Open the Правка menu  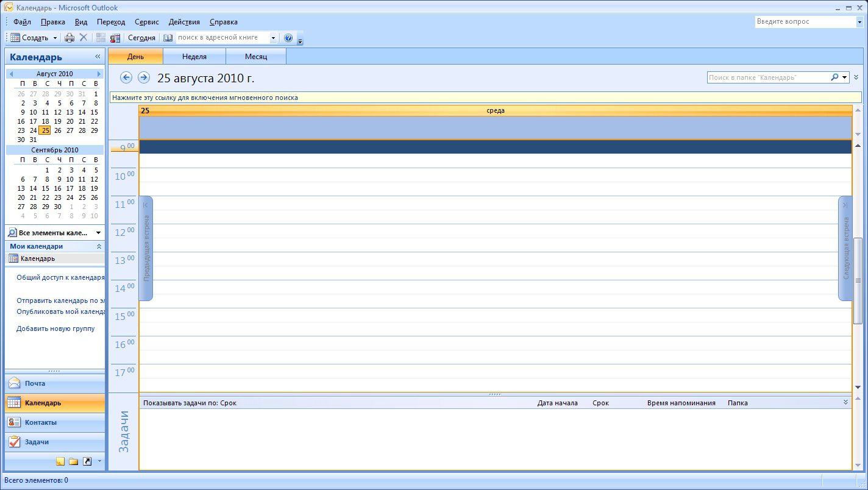(x=53, y=22)
